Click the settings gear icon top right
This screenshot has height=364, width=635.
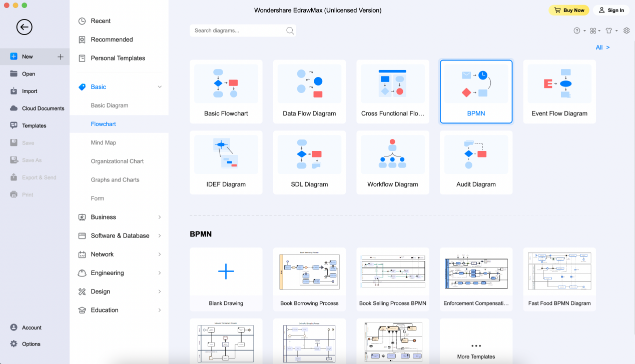pyautogui.click(x=626, y=30)
